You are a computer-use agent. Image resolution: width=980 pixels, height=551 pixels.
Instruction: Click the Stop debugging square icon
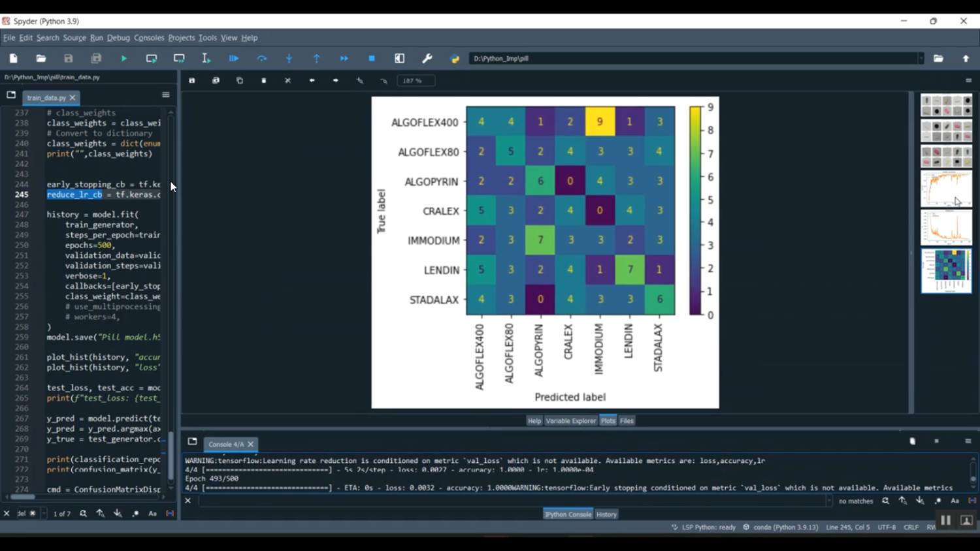(x=372, y=59)
